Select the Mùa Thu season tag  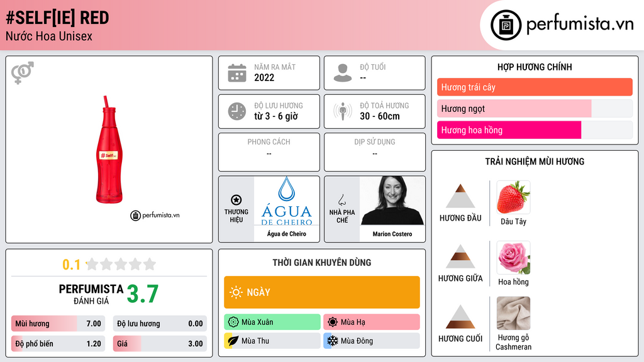[x=272, y=341]
